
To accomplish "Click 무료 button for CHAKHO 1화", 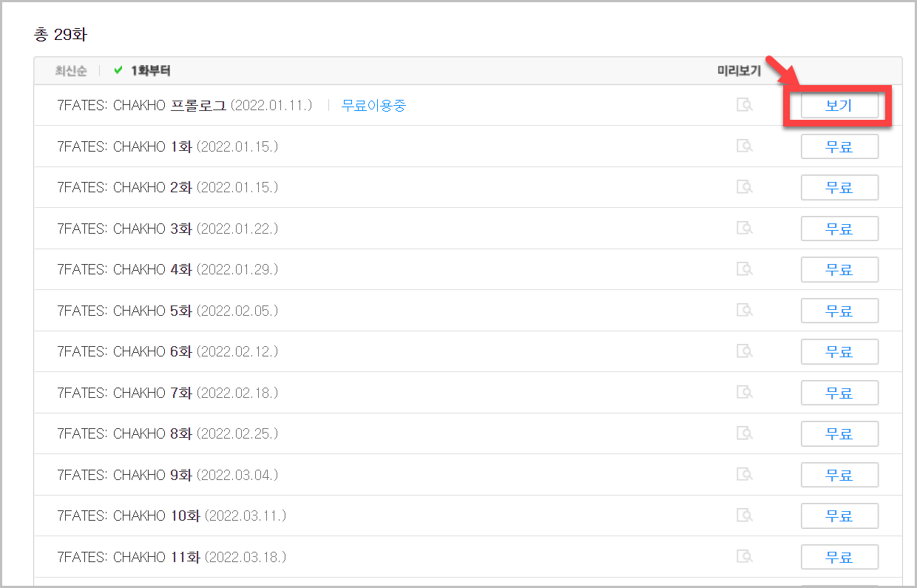I will [x=839, y=146].
